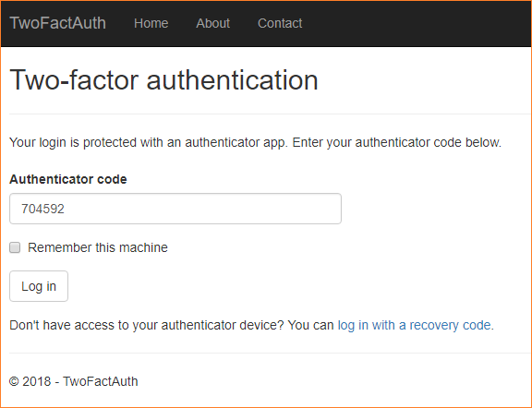
Task: Open the Home navigation item
Action: (151, 23)
